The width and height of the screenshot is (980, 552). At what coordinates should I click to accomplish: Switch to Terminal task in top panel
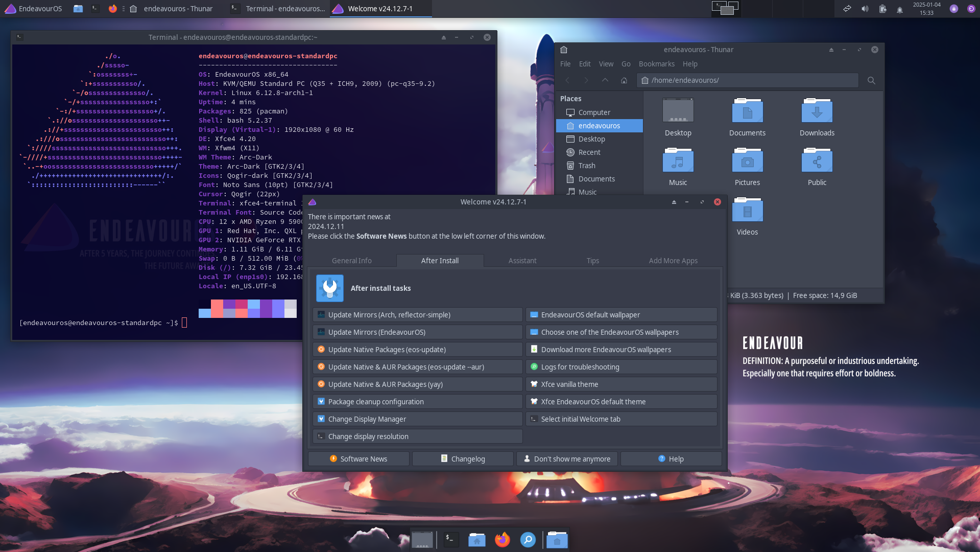point(278,9)
